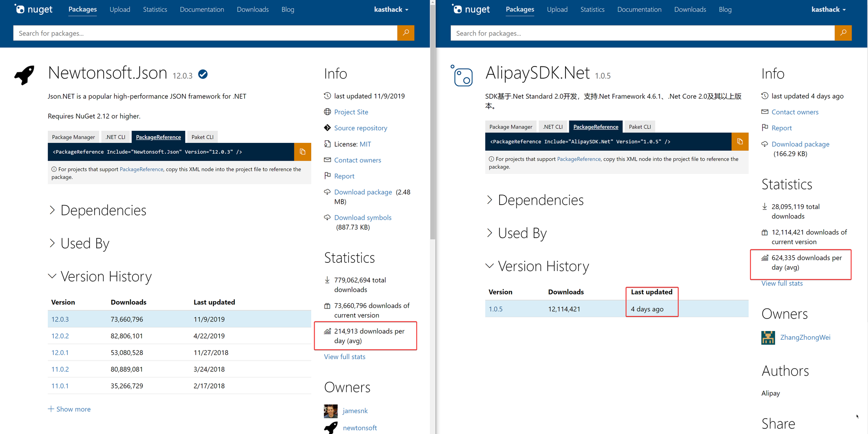This screenshot has width=868, height=434.
Task: Expand Used By section for AlipaySDK.Net
Action: click(516, 233)
